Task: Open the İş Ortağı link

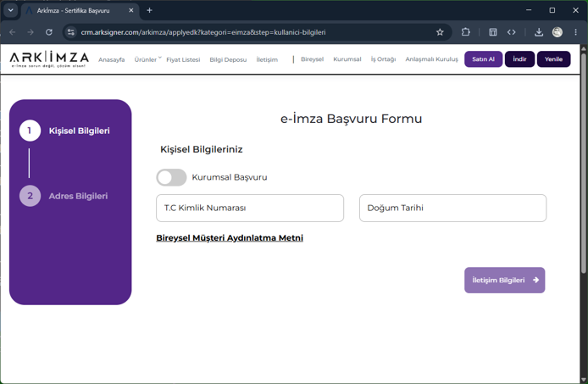Action: [383, 59]
